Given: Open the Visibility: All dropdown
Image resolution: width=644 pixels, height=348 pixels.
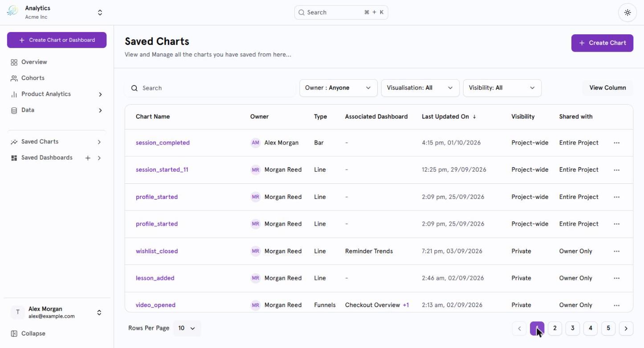Looking at the screenshot, I should (502, 88).
